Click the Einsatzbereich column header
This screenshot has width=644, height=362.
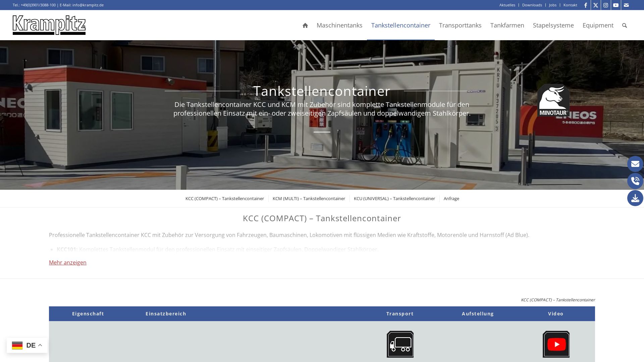pos(166,314)
